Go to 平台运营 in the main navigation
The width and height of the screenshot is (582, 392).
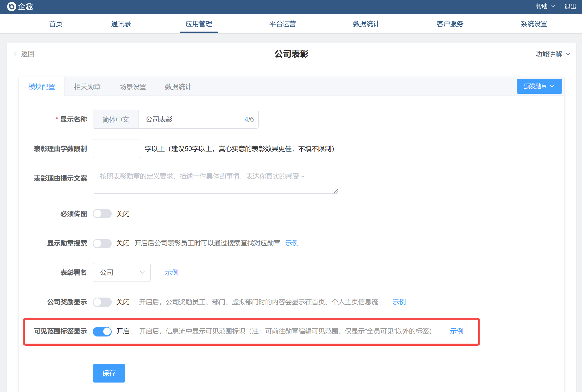click(x=282, y=24)
